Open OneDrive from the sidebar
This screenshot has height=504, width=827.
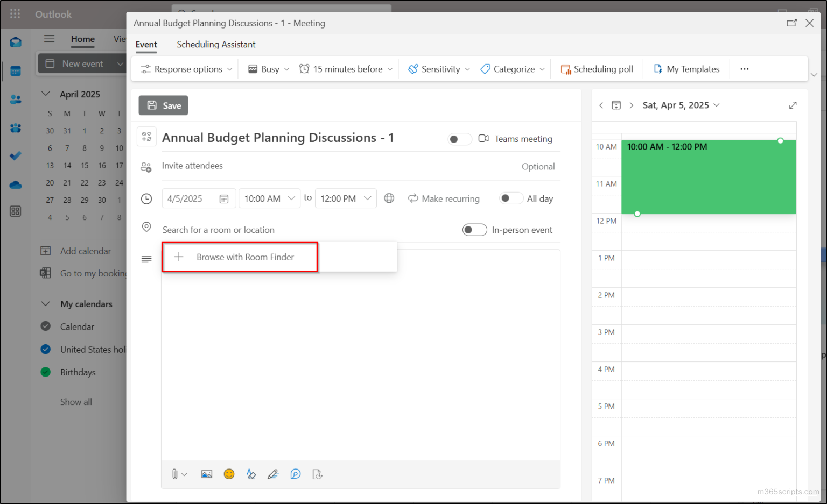coord(15,185)
